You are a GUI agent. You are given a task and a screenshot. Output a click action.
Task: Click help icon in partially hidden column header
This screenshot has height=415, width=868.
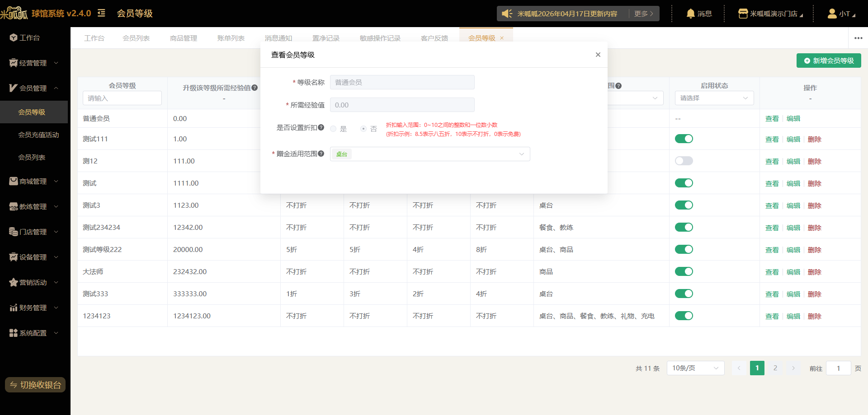(x=618, y=85)
